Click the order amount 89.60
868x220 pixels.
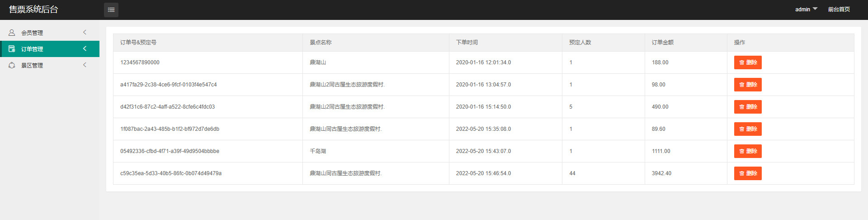coord(659,129)
